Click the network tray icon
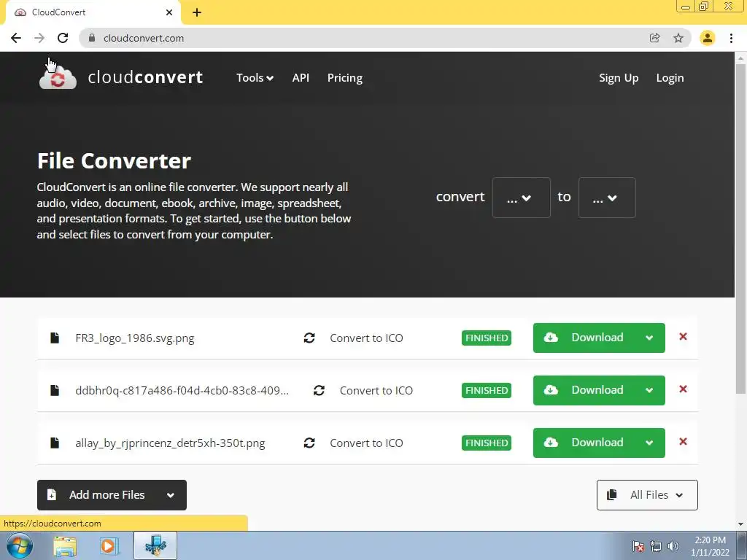This screenshot has width=747, height=560. tap(656, 546)
